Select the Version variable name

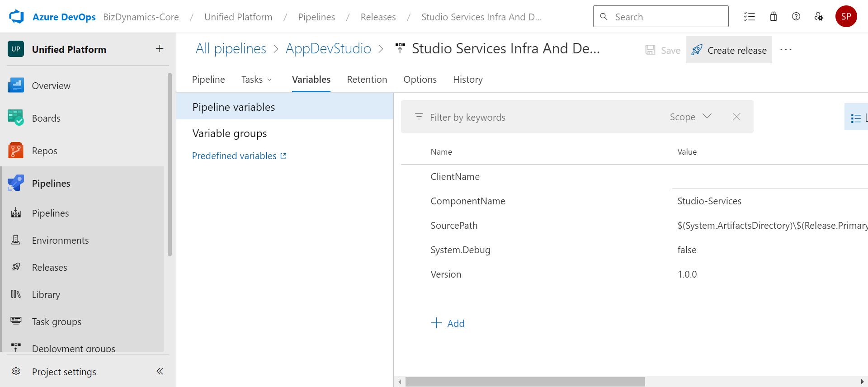(x=446, y=274)
